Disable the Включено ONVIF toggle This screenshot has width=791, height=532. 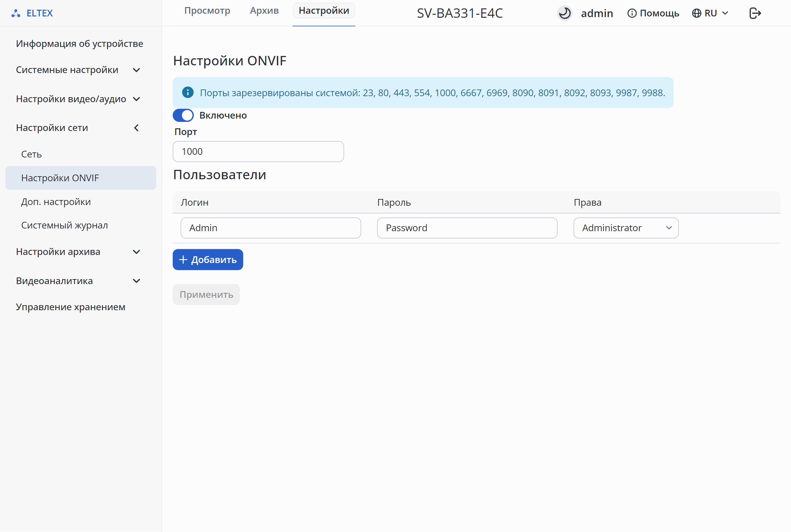183,115
